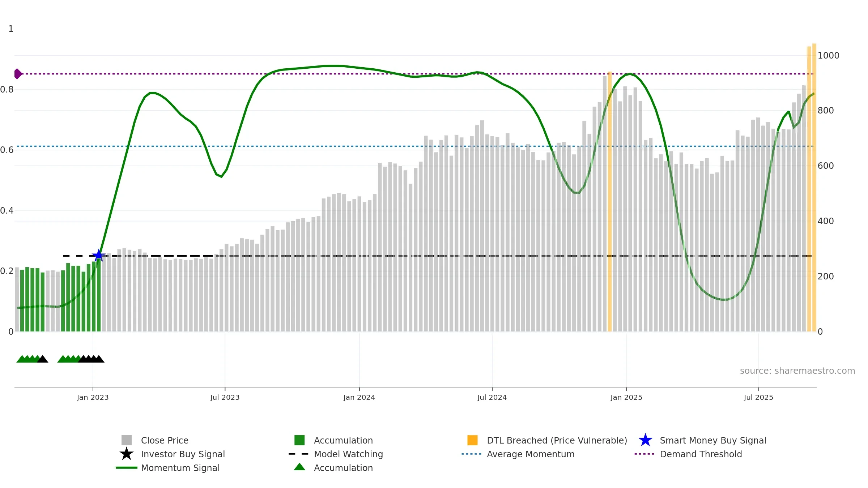Click the orange DTL Breached legend swatch

point(472,440)
